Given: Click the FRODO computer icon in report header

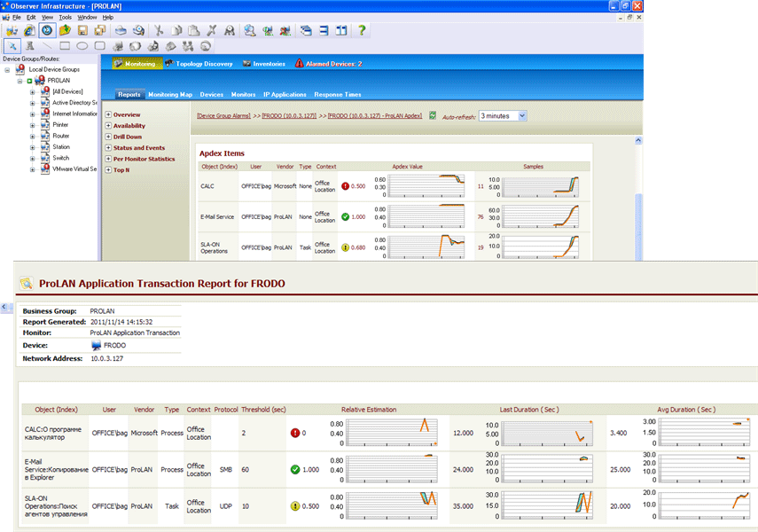Looking at the screenshot, I should pyautogui.click(x=97, y=345).
